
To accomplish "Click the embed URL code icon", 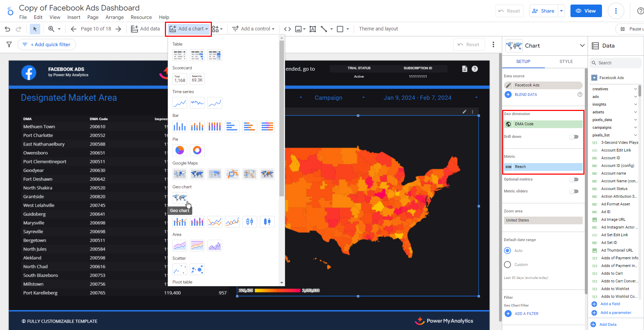I will (288, 29).
